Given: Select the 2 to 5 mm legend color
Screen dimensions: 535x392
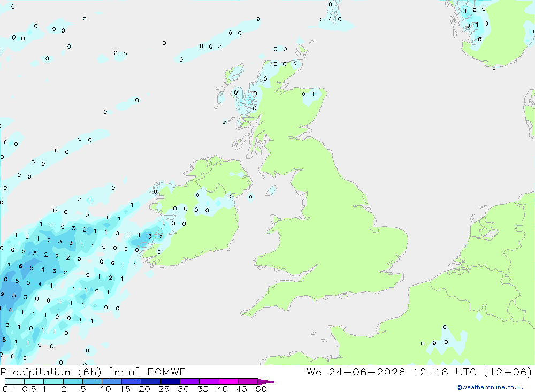Looking at the screenshot, I should pos(73,381).
